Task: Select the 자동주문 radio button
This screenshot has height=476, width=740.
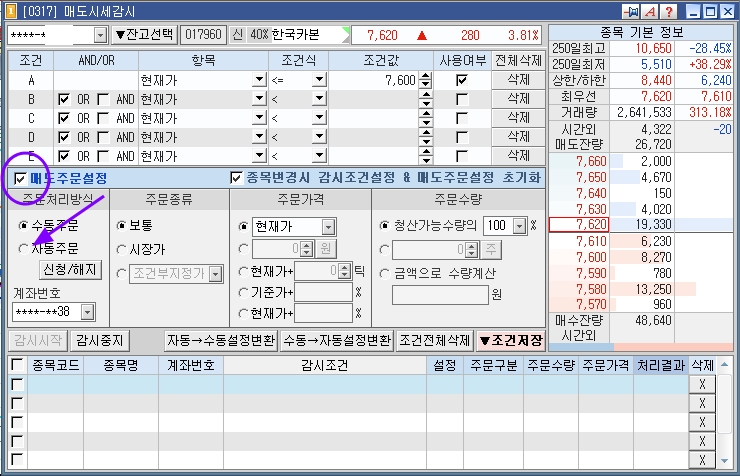Action: click(x=23, y=249)
